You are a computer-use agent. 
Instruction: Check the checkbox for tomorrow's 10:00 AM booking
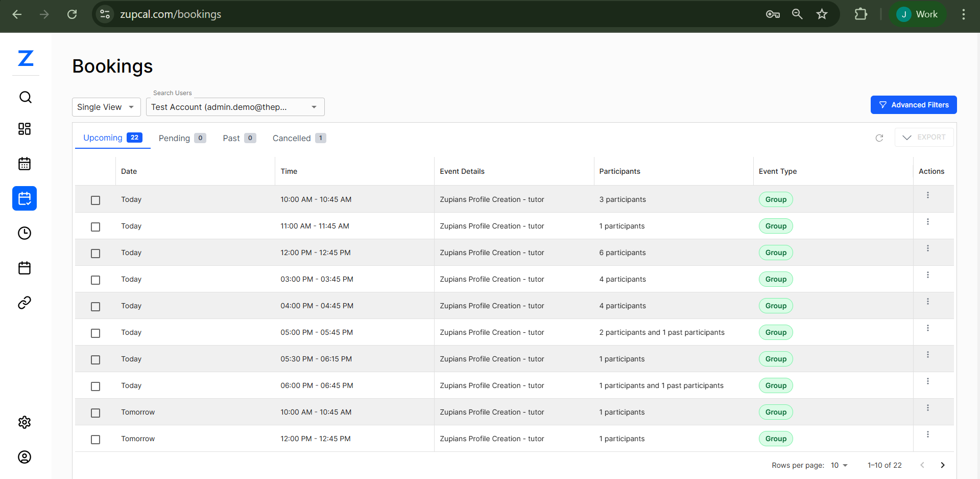pyautogui.click(x=95, y=413)
